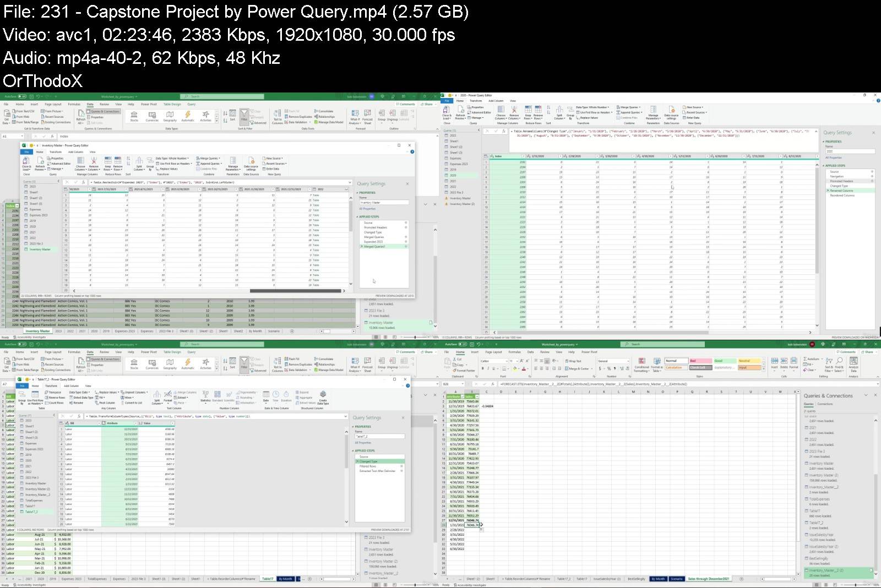Click Format Painter in FORECAST.ETS Excel window
The height and width of the screenshot is (588, 881).
tap(464, 370)
